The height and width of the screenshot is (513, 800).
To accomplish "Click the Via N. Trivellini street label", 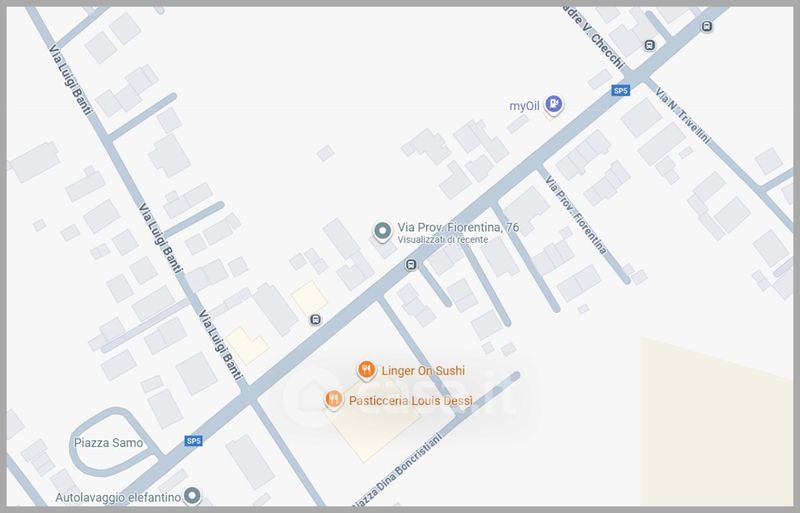I will (x=683, y=116).
